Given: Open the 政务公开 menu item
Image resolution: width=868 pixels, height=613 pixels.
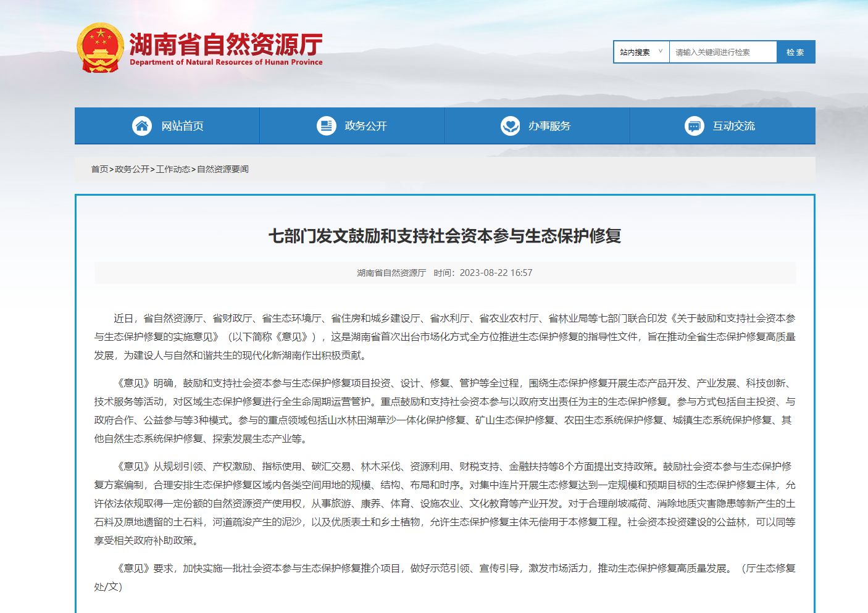Looking at the screenshot, I should [x=352, y=126].
